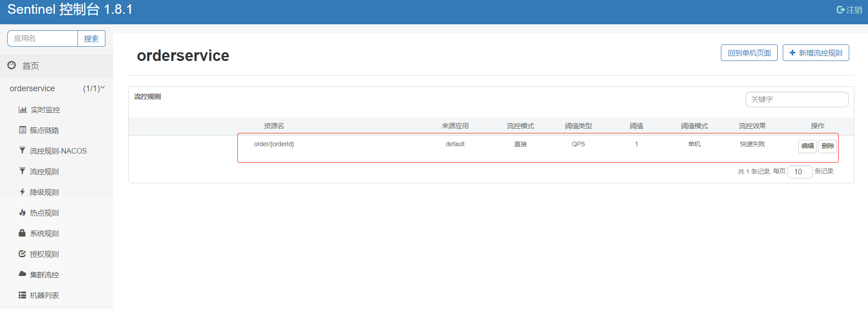Click the cloud icon for 集群流控
This screenshot has height=309, width=868.
[22, 274]
